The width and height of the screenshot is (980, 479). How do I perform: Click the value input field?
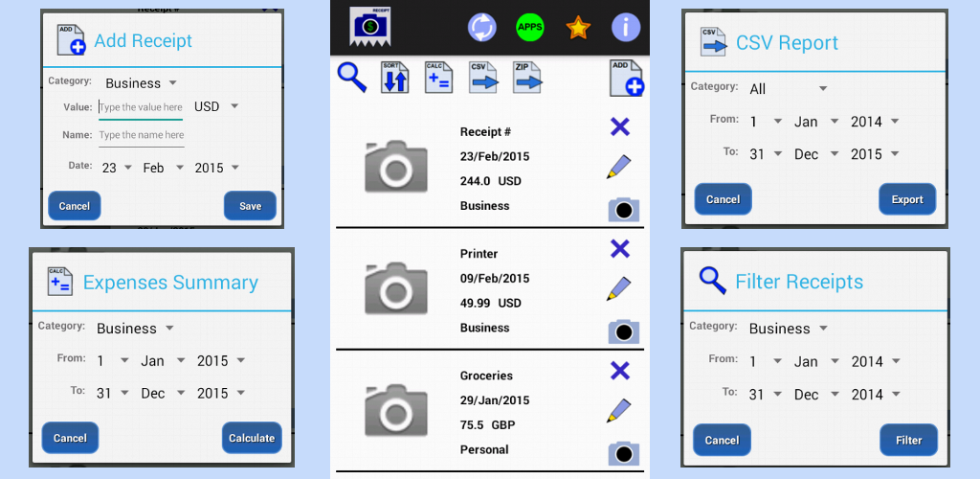click(x=141, y=107)
